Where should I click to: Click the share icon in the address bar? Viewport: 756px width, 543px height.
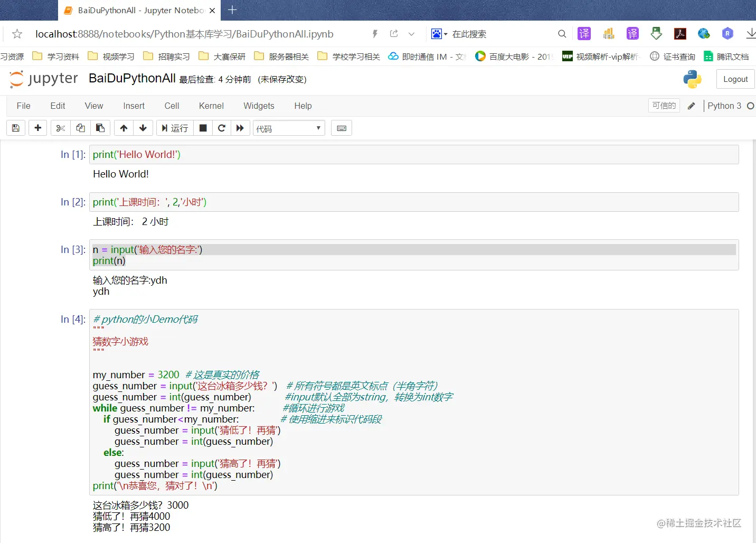click(394, 34)
